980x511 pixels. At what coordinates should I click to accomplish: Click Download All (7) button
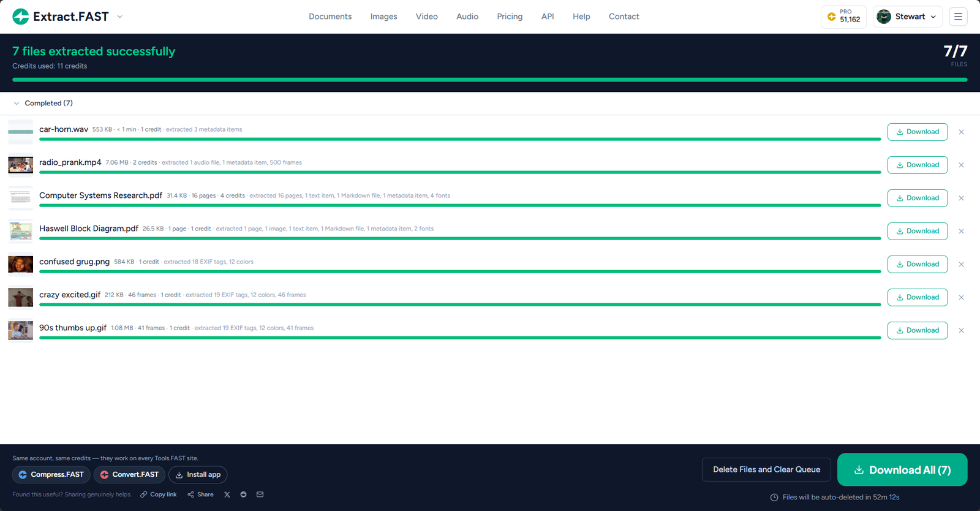902,470
